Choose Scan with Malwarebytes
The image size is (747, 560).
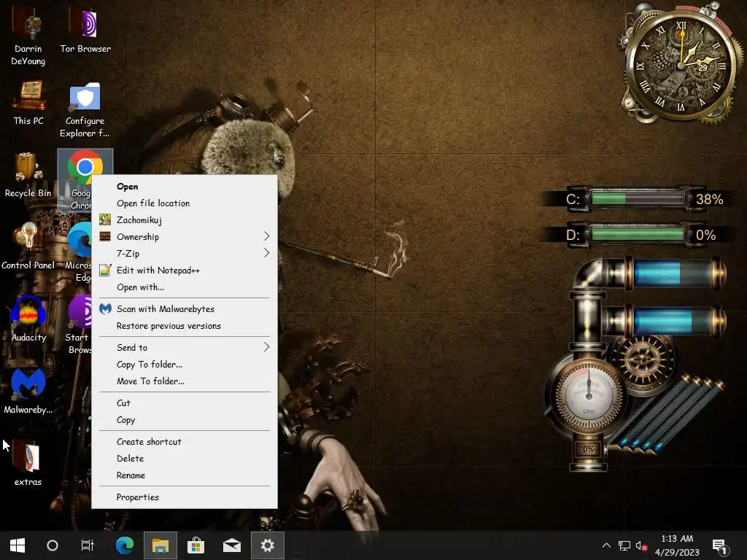tap(185, 309)
